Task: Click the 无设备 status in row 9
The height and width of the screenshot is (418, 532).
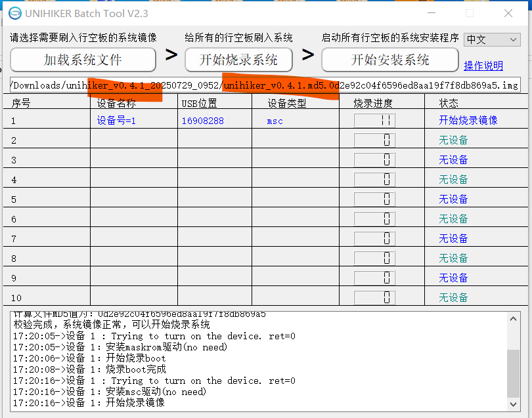Action: [453, 278]
